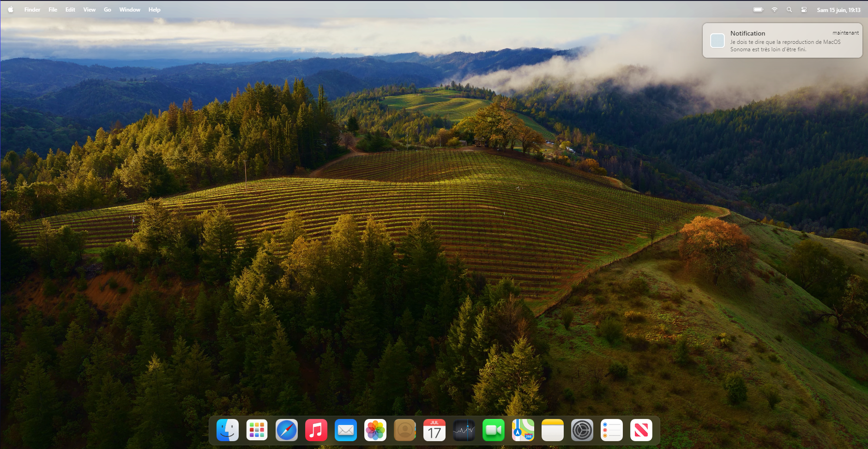Open the File menu
This screenshot has height=449, width=868.
tap(53, 9)
